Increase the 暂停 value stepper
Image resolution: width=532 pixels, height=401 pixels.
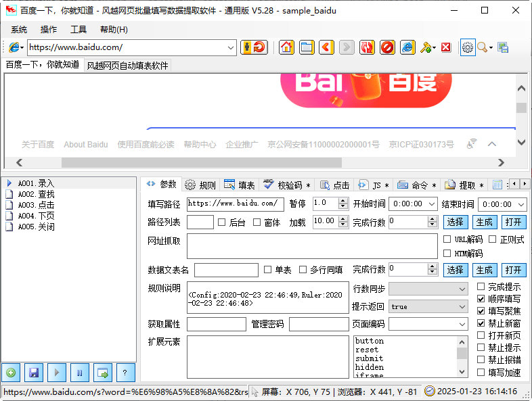click(x=343, y=201)
